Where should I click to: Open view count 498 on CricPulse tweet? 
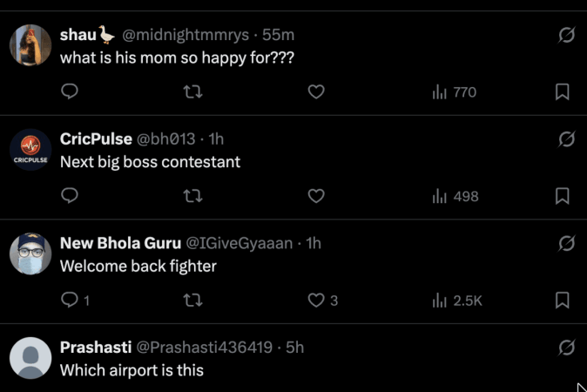(x=455, y=196)
